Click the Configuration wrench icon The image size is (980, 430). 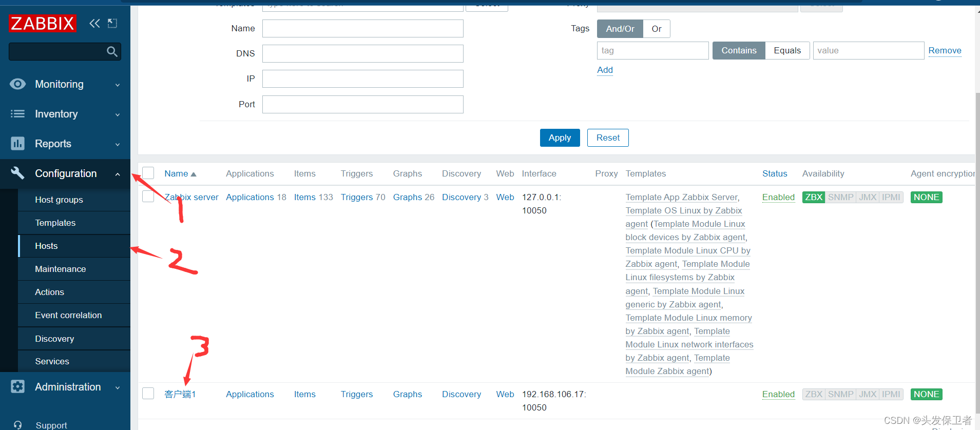(x=17, y=173)
